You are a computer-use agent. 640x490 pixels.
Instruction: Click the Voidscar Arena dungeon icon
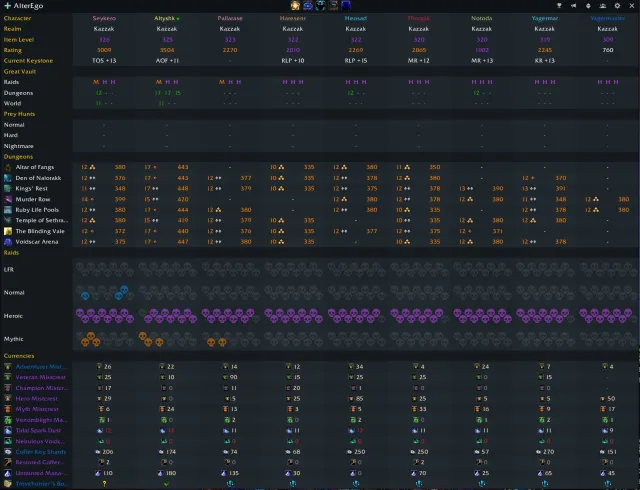[8, 242]
